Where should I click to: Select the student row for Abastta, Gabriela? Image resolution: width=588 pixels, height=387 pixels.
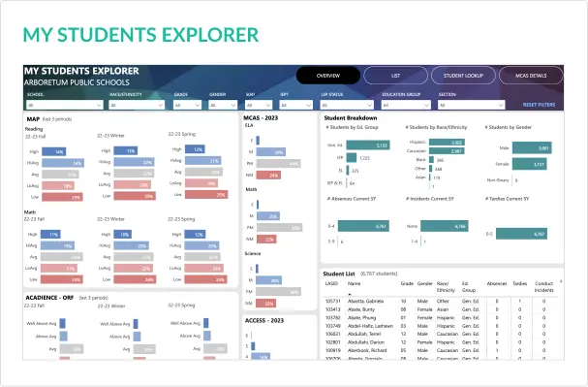tap(440, 301)
